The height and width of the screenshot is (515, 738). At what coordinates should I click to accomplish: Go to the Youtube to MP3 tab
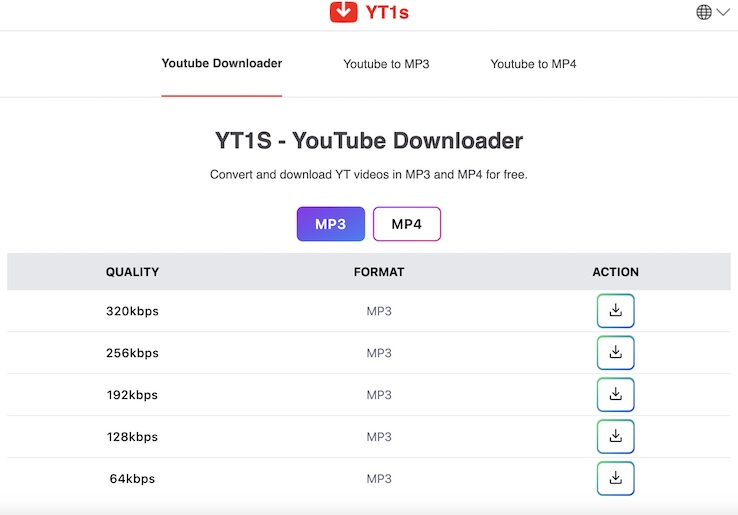click(386, 64)
